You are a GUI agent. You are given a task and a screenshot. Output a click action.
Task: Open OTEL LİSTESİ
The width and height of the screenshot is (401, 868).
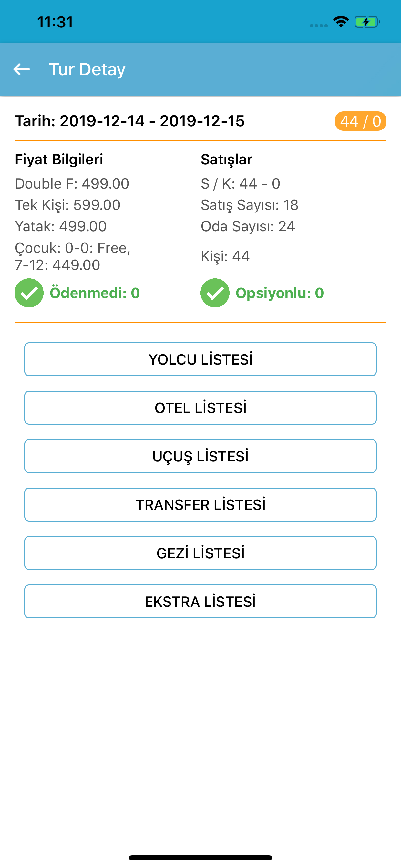(200, 408)
